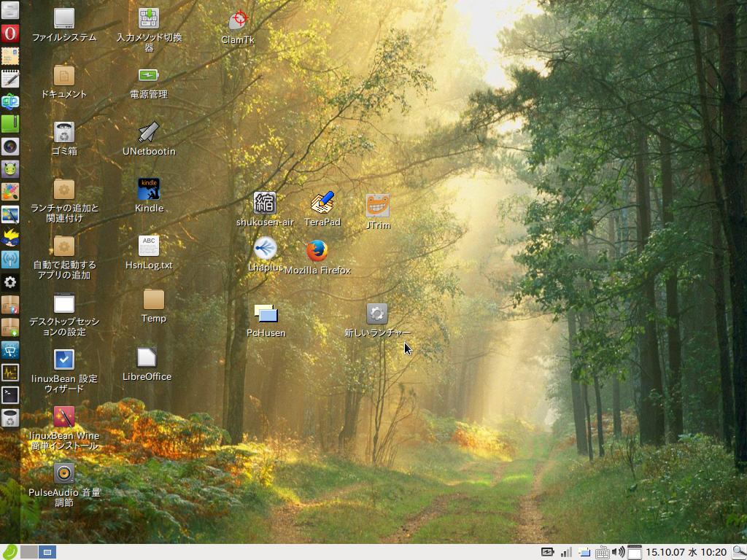Open the mail envelope app in dock
This screenshot has width=747, height=560.
pyautogui.click(x=10, y=55)
